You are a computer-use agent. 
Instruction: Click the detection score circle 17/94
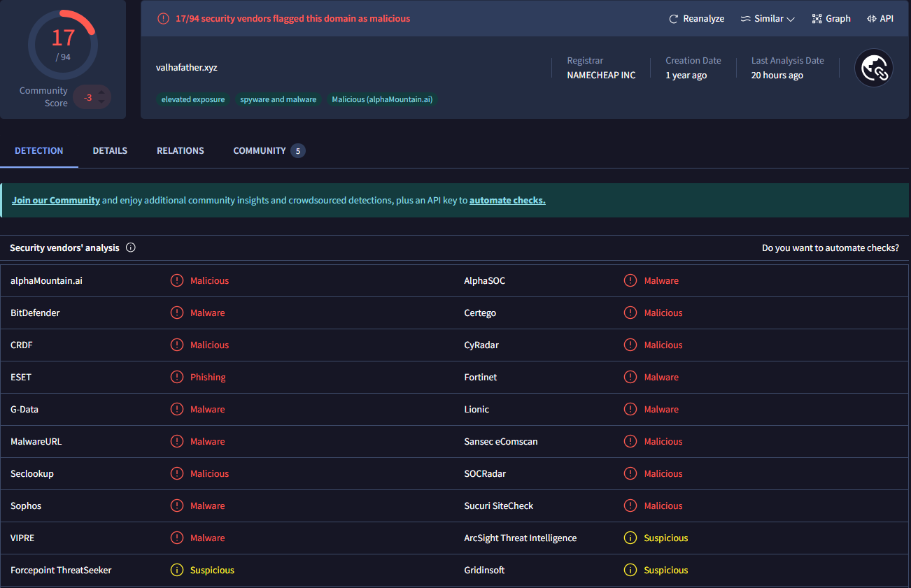click(x=63, y=44)
